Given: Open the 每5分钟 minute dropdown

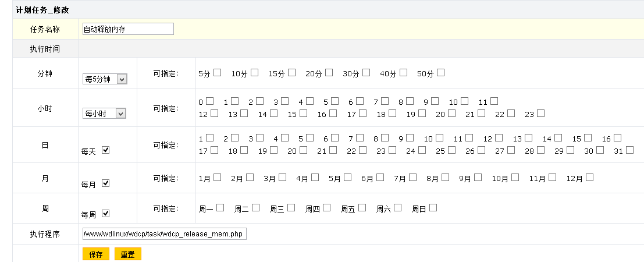Looking at the screenshot, I should pyautogui.click(x=105, y=79).
